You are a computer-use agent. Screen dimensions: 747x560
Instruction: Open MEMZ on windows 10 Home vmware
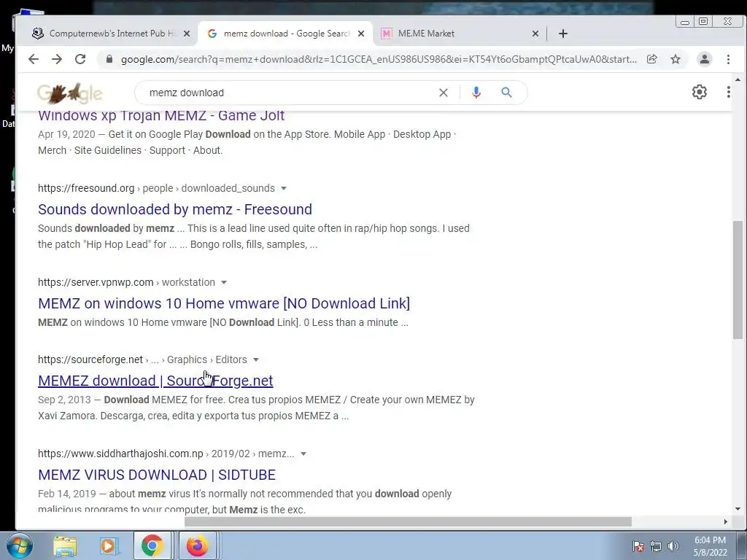(x=224, y=303)
